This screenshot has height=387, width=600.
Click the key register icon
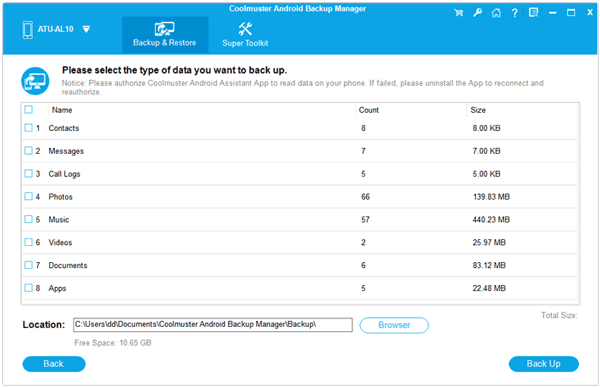tap(477, 13)
